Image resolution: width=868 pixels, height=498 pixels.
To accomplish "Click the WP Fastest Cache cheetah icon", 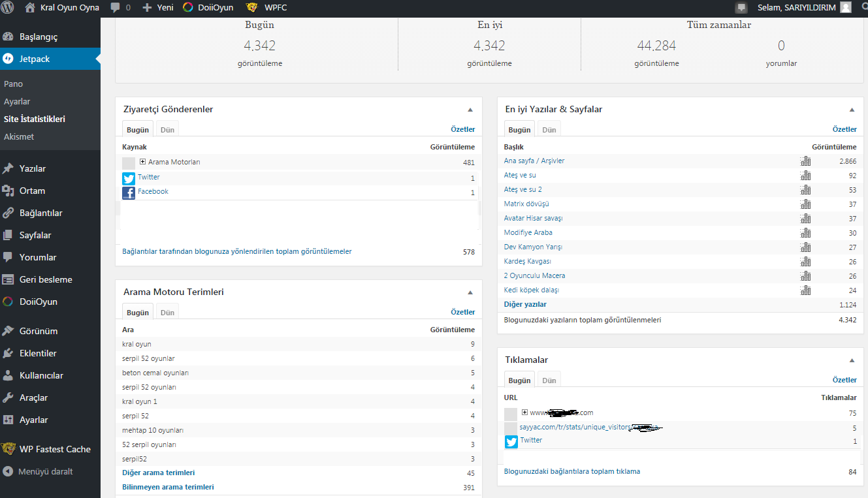I will point(8,449).
